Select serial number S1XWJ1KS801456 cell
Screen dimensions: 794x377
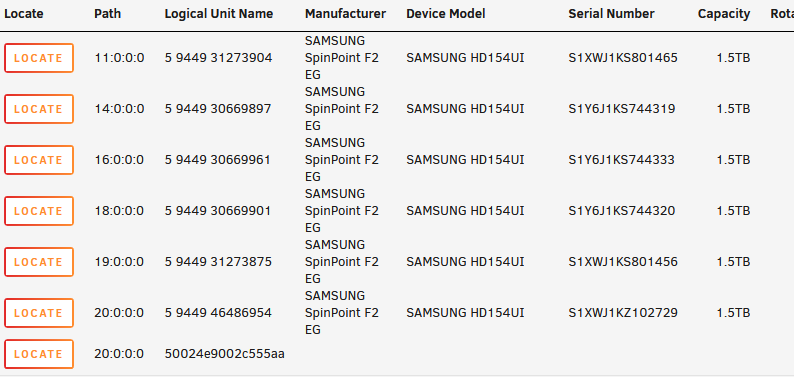(x=623, y=262)
